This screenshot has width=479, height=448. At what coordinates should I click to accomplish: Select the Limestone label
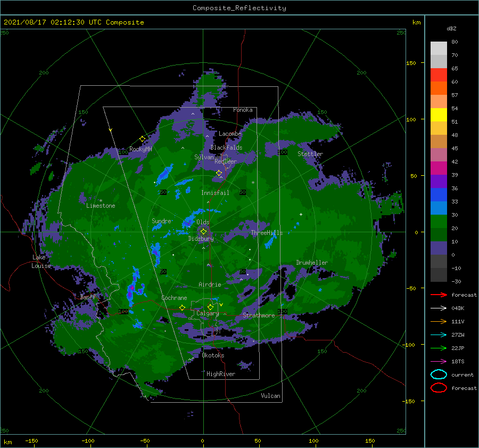tap(101, 206)
